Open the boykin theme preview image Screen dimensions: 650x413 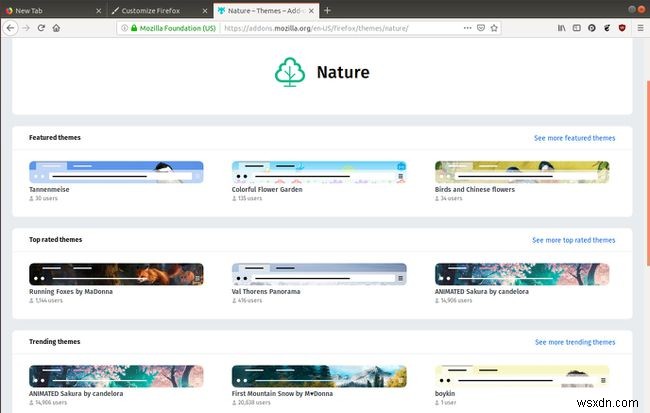[522, 376]
